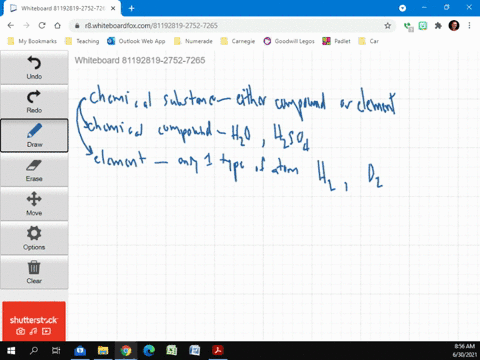Open the Outlook Web App bookmark
480x360 pixels.
(x=136, y=41)
